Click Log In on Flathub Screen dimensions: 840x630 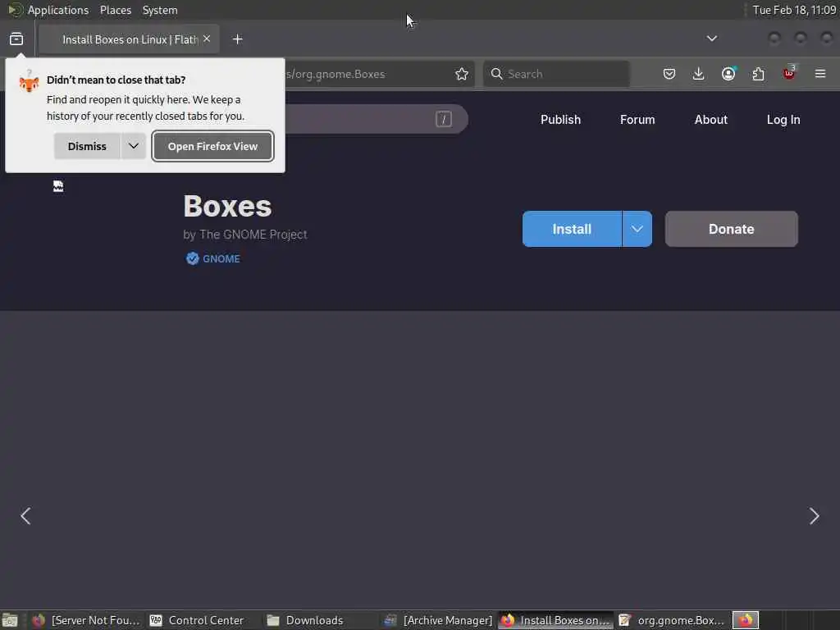point(783,120)
